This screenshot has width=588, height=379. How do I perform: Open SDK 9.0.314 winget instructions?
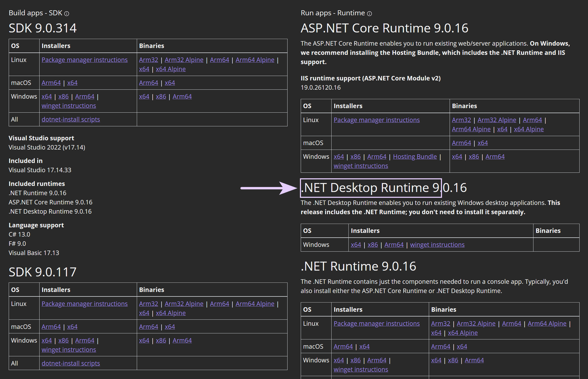pyautogui.click(x=69, y=106)
